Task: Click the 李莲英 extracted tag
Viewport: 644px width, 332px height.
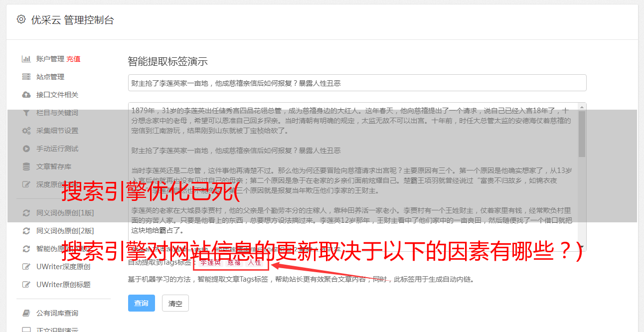Action: point(210,262)
